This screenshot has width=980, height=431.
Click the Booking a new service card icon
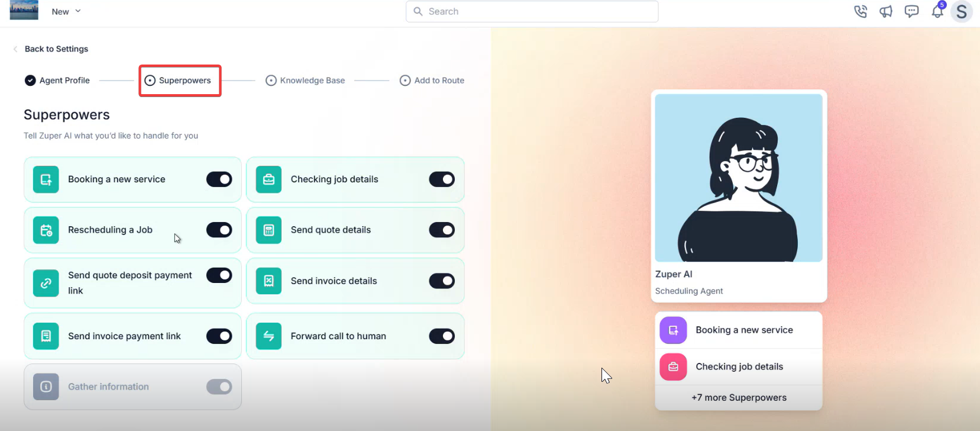(46, 179)
